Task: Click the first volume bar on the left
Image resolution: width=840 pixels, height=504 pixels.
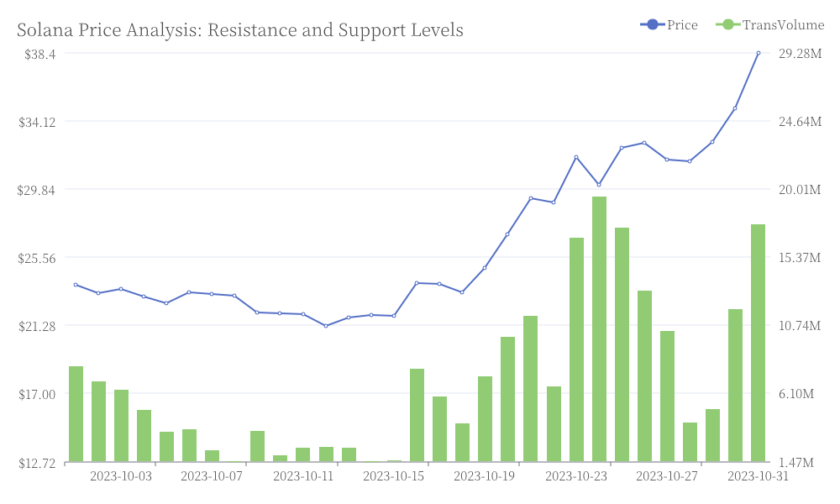Action: point(76,414)
